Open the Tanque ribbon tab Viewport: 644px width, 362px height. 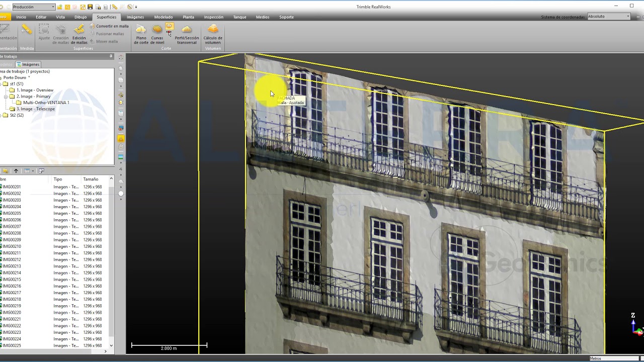click(x=239, y=17)
